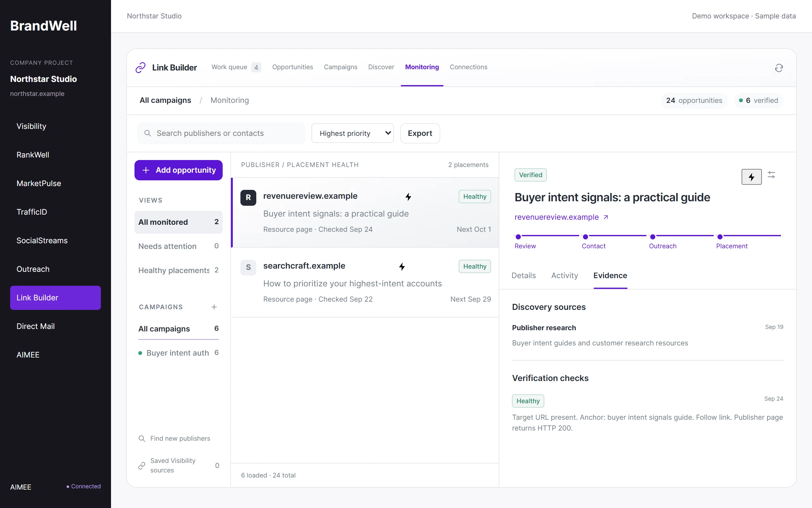Click the S avatar for searchcraft.example
Image resolution: width=812 pixels, height=508 pixels.
[x=248, y=267]
